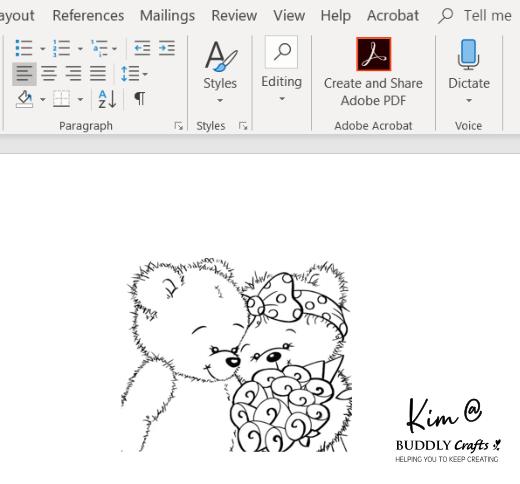Viewport: 520px width, 484px height.
Task: Click the Sort A-Z icon
Action: pyautogui.click(x=107, y=99)
